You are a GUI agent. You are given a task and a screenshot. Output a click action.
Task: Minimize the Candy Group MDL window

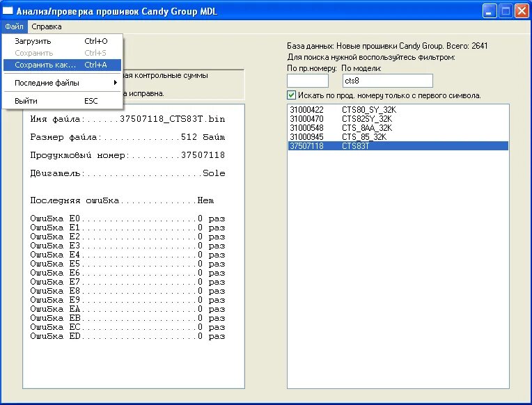point(489,11)
